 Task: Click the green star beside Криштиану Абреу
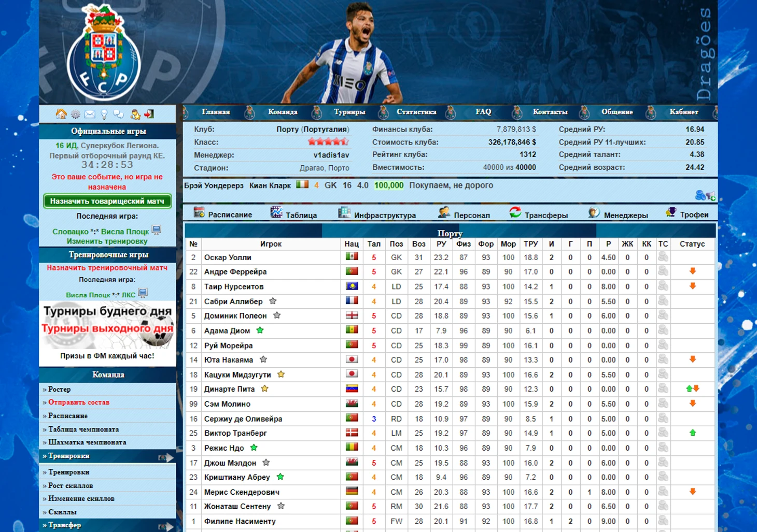(280, 477)
